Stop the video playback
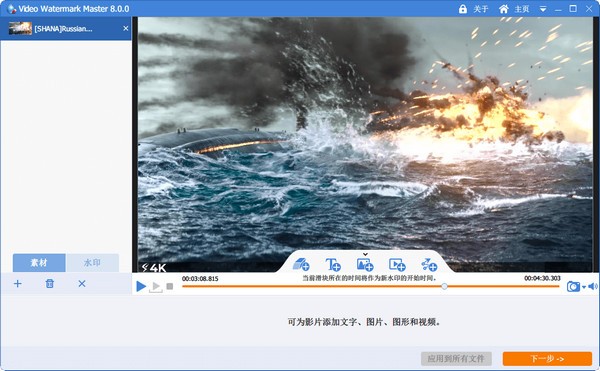 [170, 286]
